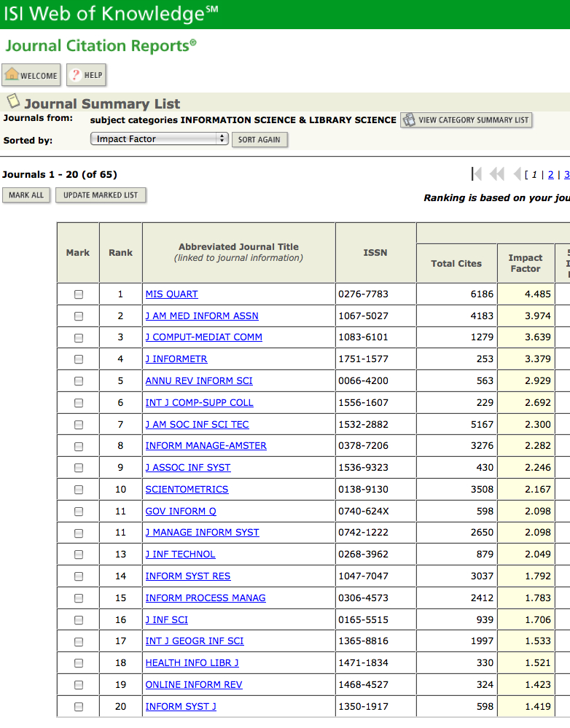
Task: Open INFORM PROCESS MANAG link
Action: point(206,598)
